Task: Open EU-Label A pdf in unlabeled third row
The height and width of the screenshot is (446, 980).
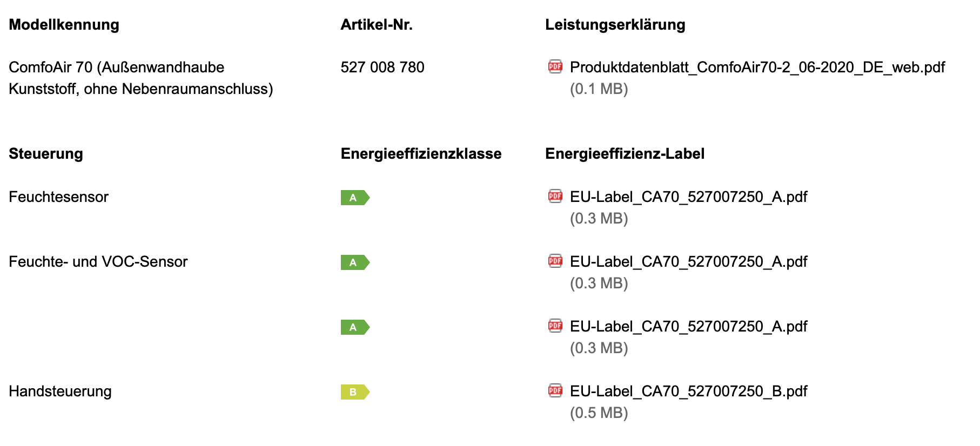Action: (688, 327)
